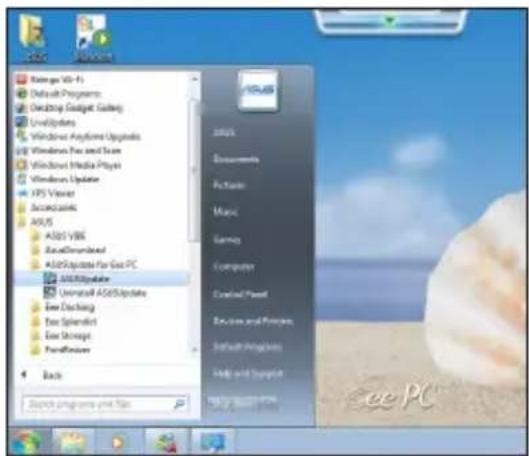529x456 pixels.
Task: Expand the FontResizer folder
Action: [60, 350]
